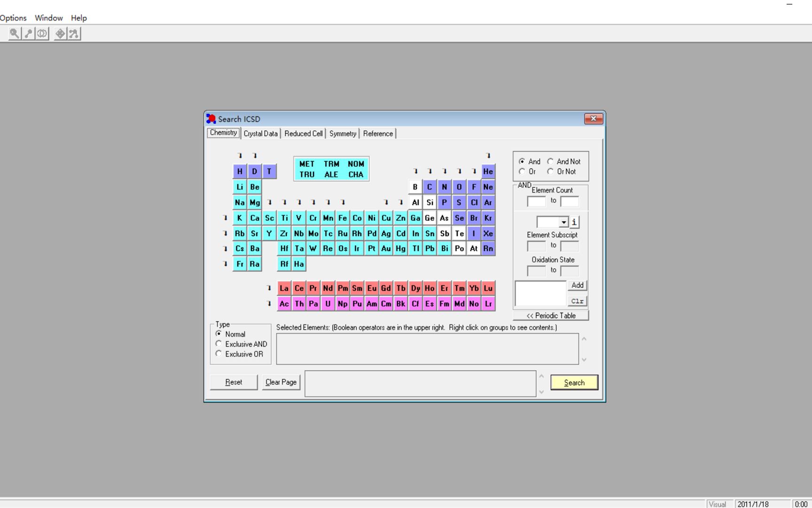Switch to the Crystal Data tab
The height and width of the screenshot is (508, 812).
[260, 134]
